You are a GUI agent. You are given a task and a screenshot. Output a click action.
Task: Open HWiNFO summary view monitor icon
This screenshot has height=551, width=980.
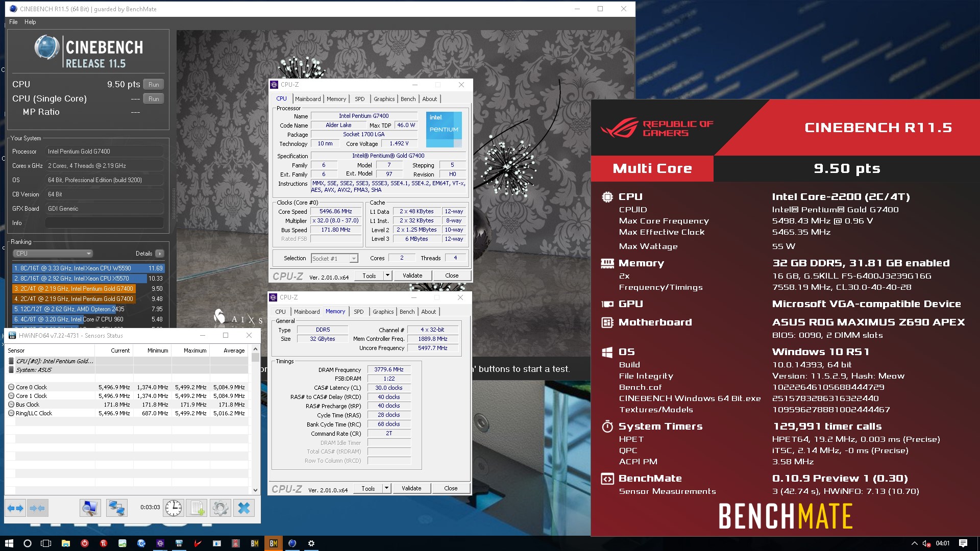click(90, 508)
